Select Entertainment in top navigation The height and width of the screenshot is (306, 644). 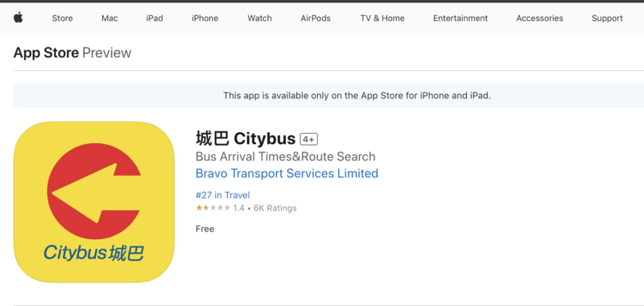click(460, 18)
